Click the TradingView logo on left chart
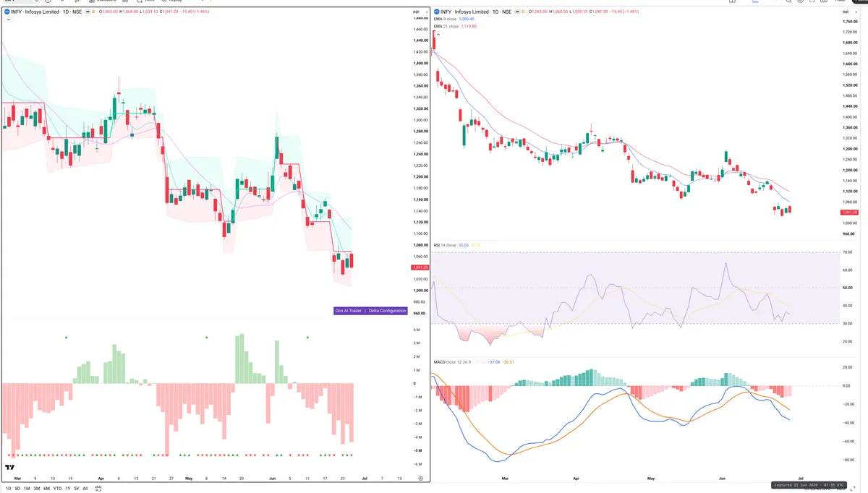Viewport: 868px width, 493px height. click(x=9, y=468)
